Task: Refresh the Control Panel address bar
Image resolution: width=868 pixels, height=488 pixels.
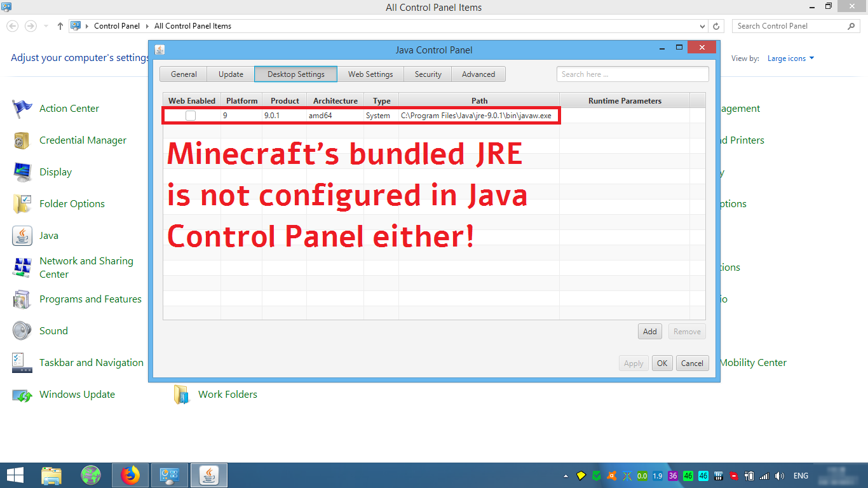Action: point(717,26)
